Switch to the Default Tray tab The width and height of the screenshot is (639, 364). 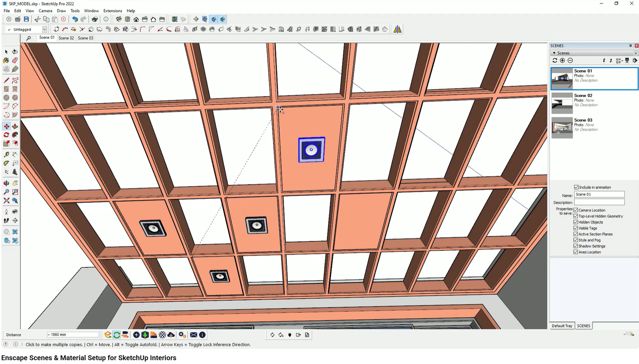tap(562, 326)
